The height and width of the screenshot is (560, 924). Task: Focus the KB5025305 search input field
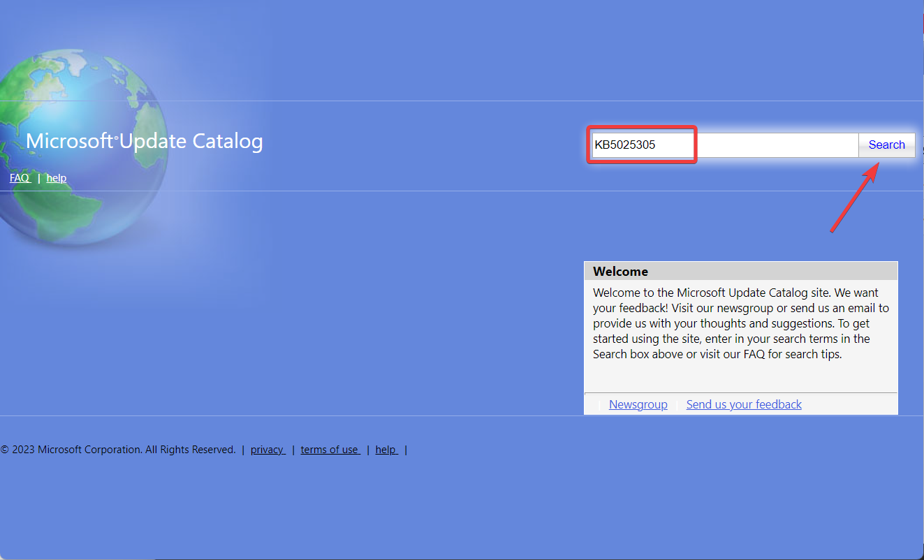[725, 145]
